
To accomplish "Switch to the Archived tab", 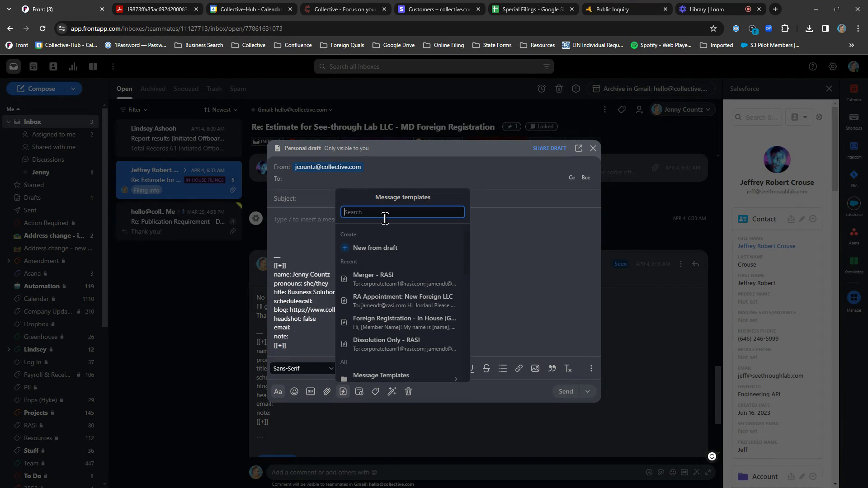I will click(x=153, y=89).
